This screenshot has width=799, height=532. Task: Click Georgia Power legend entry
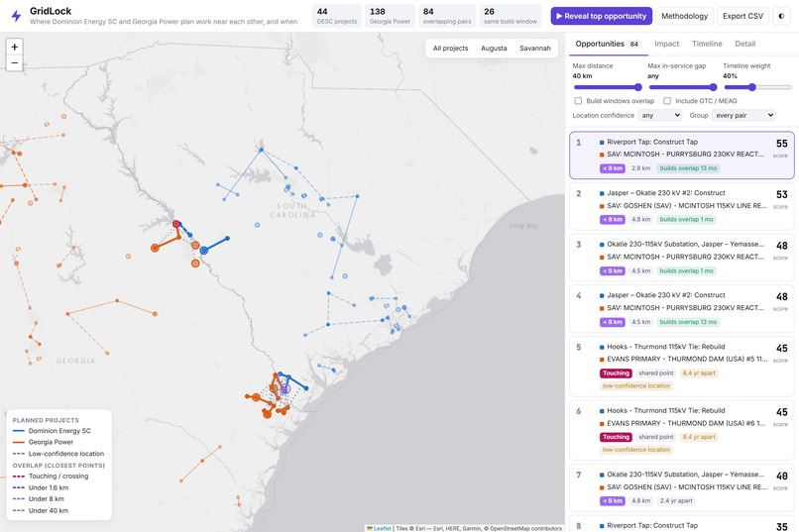43,442
